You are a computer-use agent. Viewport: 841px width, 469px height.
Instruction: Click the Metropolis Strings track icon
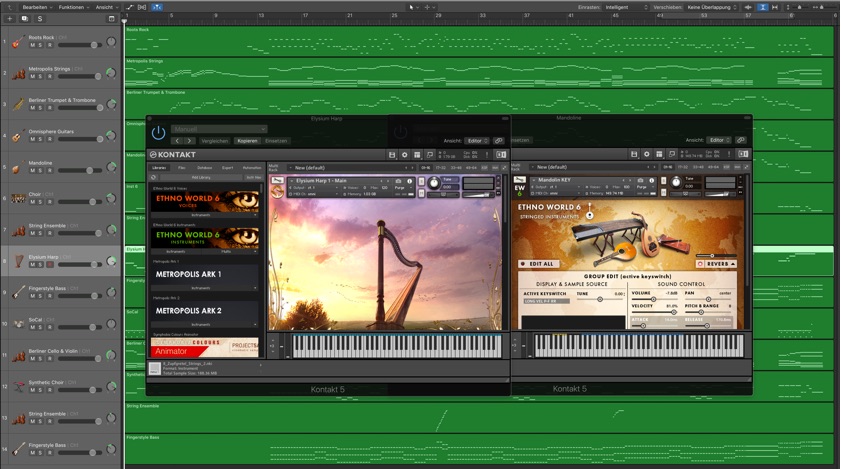coord(18,74)
